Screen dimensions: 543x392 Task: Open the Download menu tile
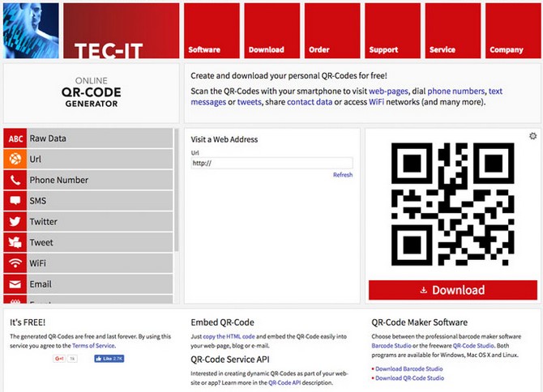coord(271,31)
